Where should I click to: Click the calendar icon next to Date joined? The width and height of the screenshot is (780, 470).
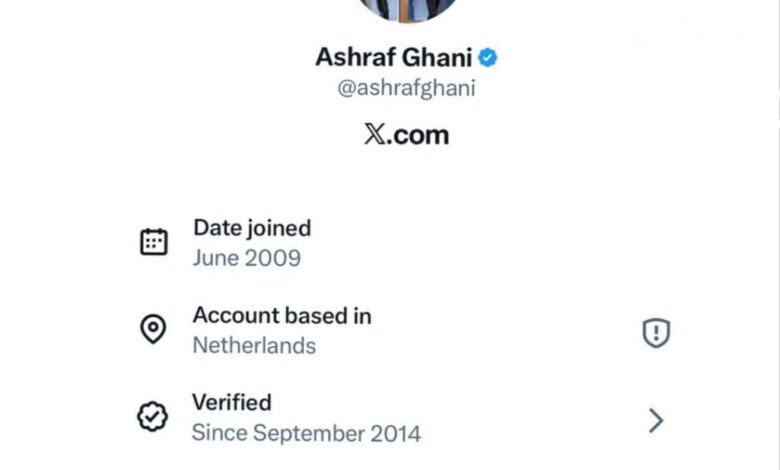tap(153, 242)
